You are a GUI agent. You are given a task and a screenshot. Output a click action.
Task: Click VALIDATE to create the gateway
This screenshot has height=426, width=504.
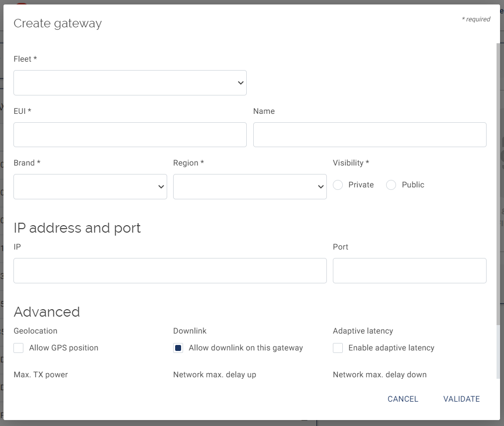pos(461,399)
